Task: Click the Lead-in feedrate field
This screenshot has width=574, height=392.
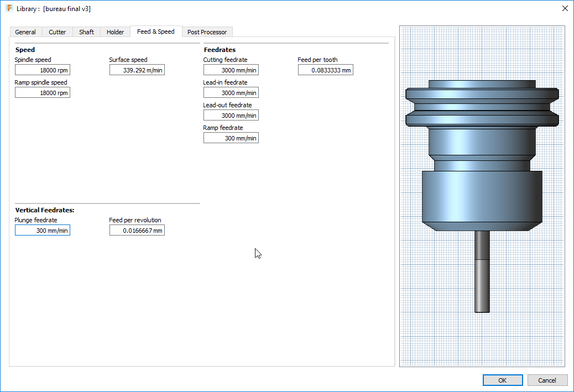Action: (231, 92)
